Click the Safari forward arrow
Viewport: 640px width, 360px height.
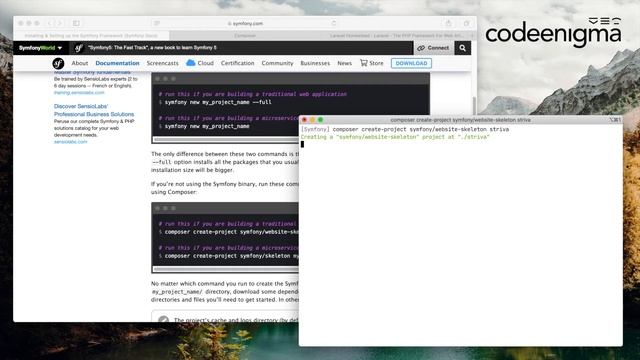60,23
